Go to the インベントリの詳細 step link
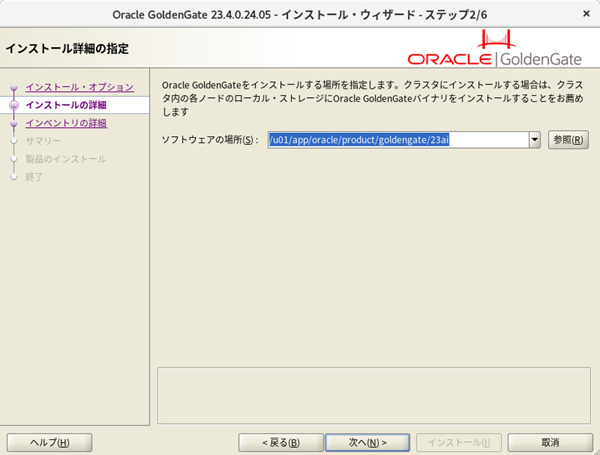The image size is (600, 455). click(x=66, y=123)
